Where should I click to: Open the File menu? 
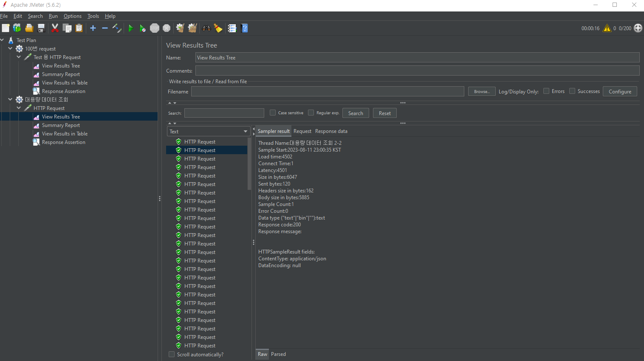click(4, 16)
